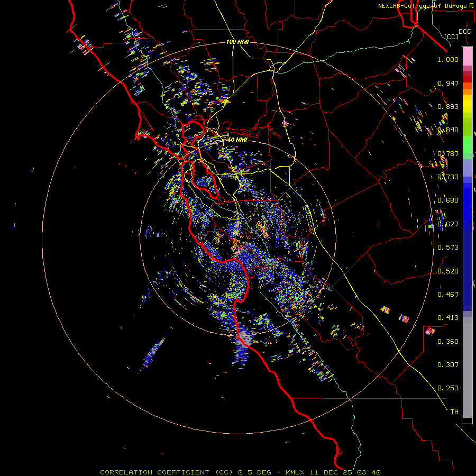This screenshot has height=476, width=476.
Task: Click the pink top segment of the color bar
Action: pyautogui.click(x=467, y=56)
